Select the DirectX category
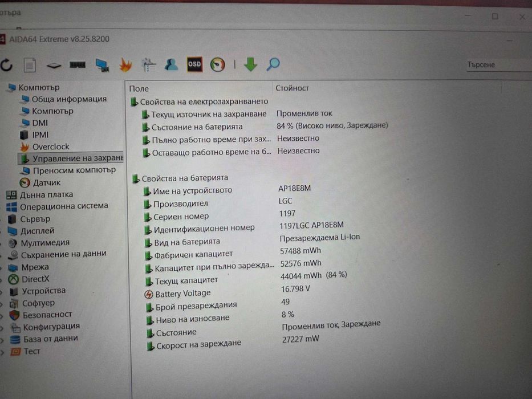 pyautogui.click(x=29, y=279)
